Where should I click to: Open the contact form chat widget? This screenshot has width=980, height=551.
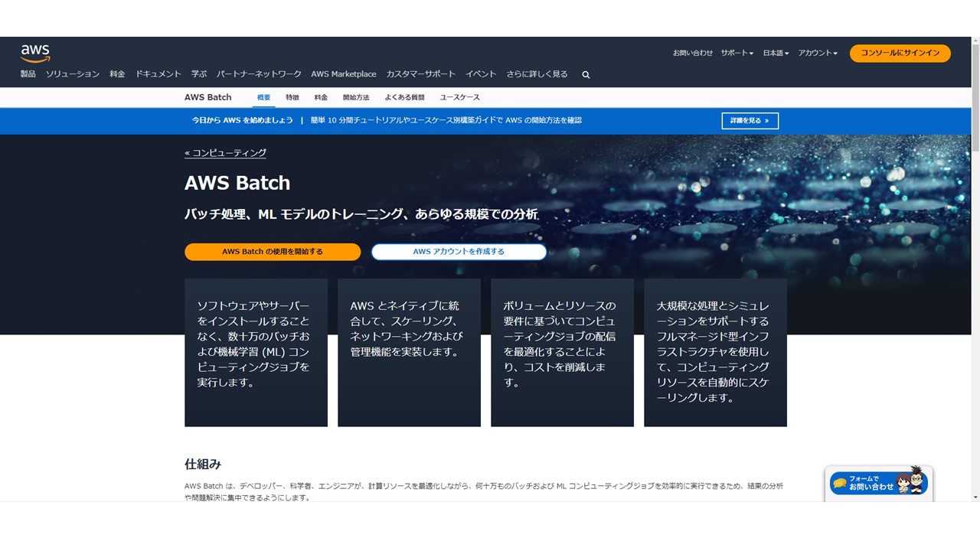coord(879,483)
